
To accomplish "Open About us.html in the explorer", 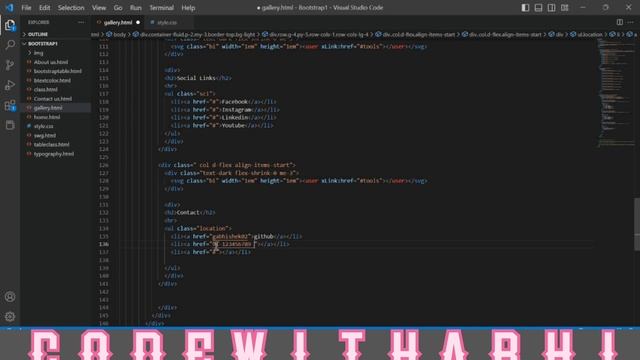I will click(x=51, y=62).
